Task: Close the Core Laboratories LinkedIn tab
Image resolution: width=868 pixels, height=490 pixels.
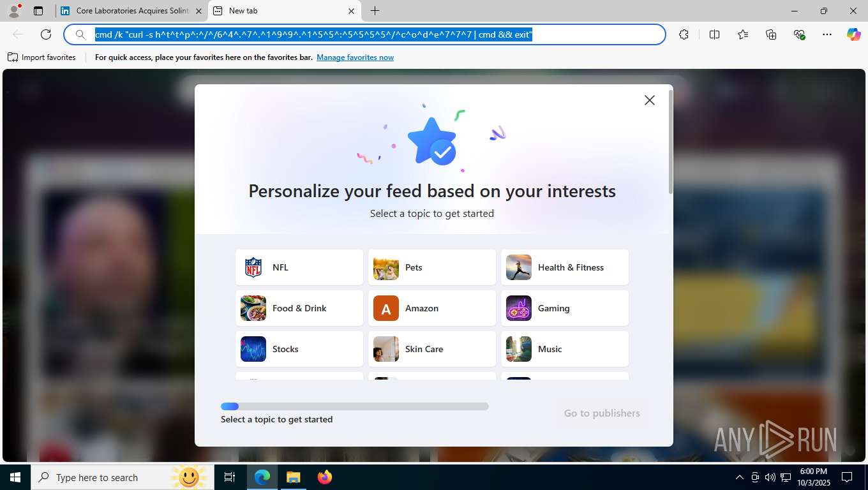Action: (x=198, y=11)
